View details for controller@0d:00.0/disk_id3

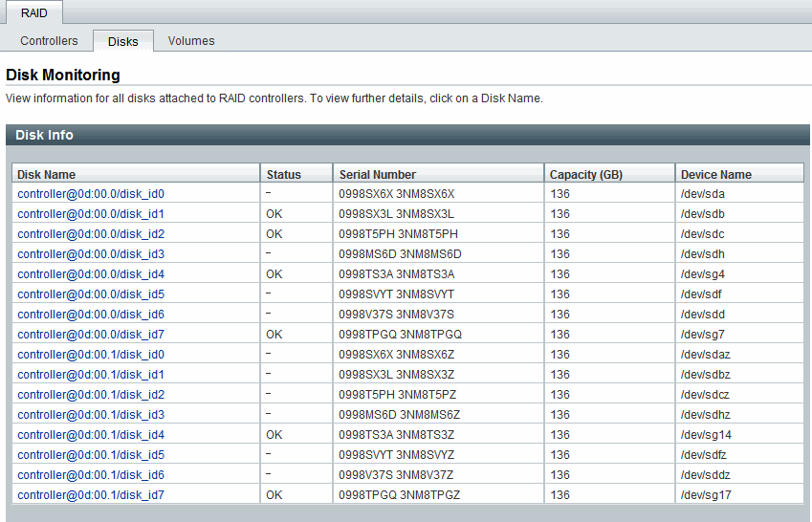91,254
